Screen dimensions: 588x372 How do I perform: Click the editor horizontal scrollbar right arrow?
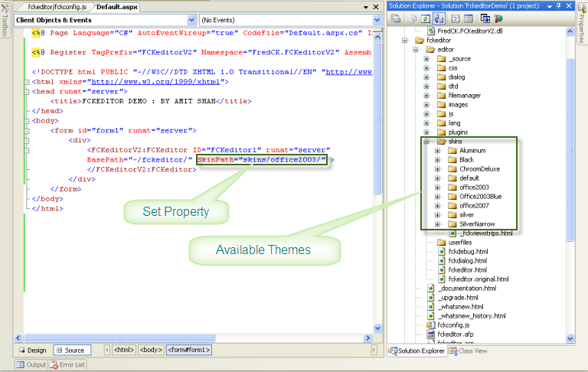(x=367, y=338)
